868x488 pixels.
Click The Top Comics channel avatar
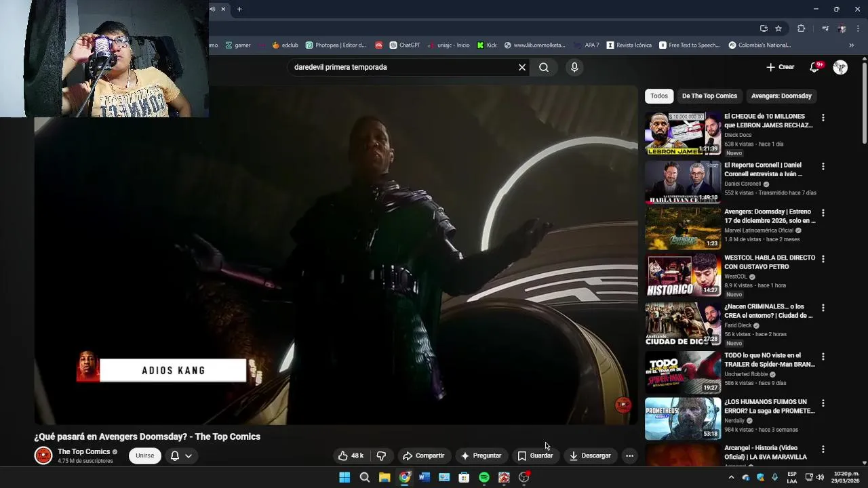pos(43,455)
